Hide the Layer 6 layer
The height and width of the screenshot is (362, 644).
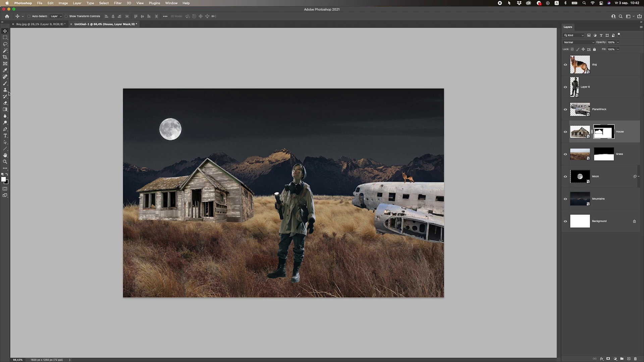click(x=565, y=87)
